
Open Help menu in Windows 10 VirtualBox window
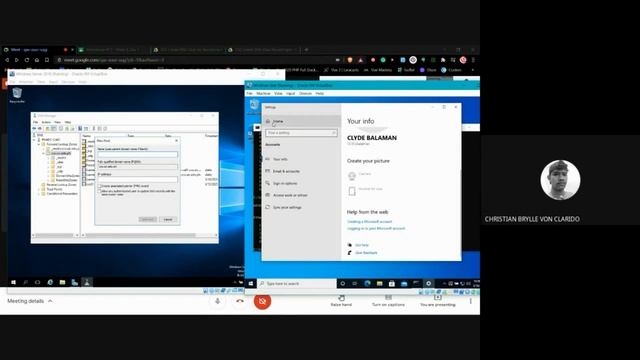point(320,93)
